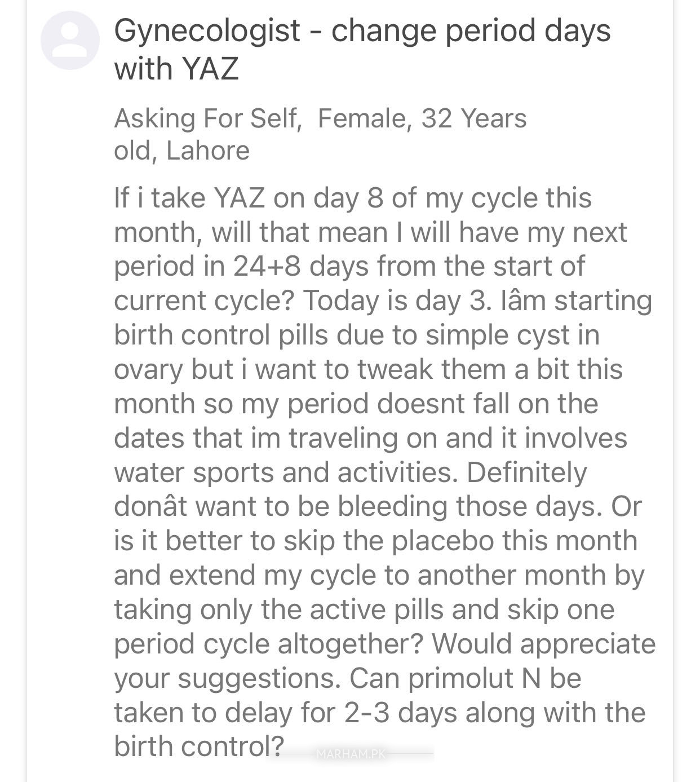
Task: Click the 'Lahore' city text
Action: [x=208, y=151]
